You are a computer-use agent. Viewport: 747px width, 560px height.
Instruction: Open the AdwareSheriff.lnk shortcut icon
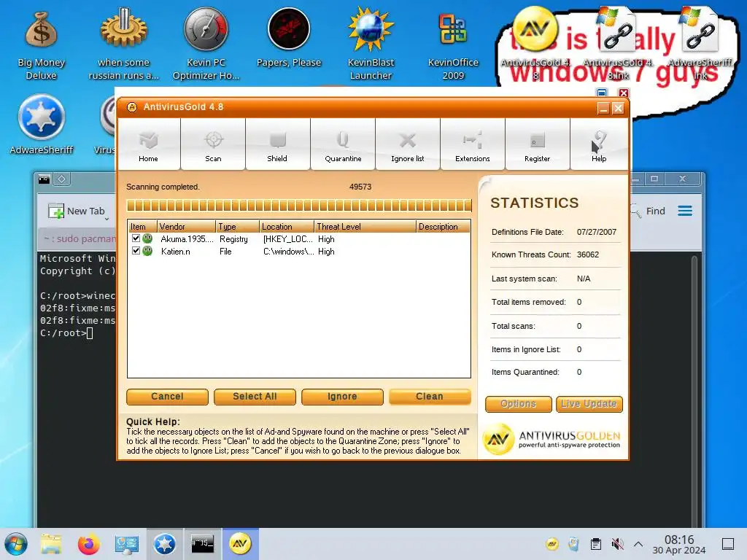[x=700, y=43]
